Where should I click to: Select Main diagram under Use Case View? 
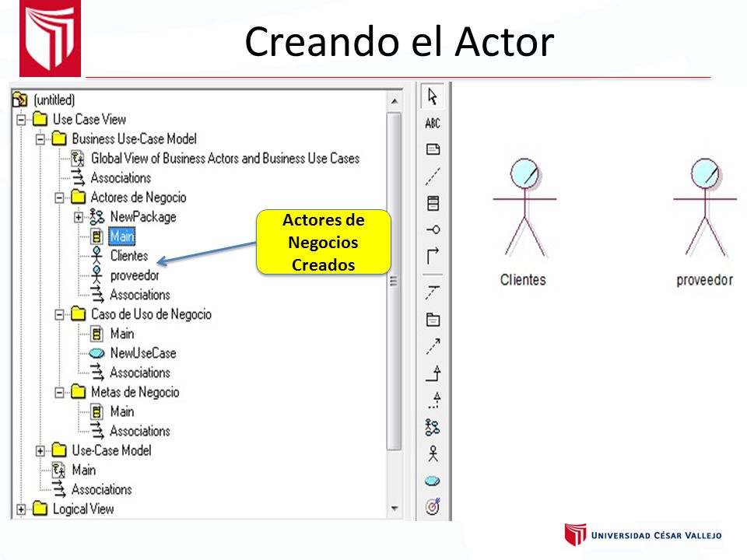84,470
